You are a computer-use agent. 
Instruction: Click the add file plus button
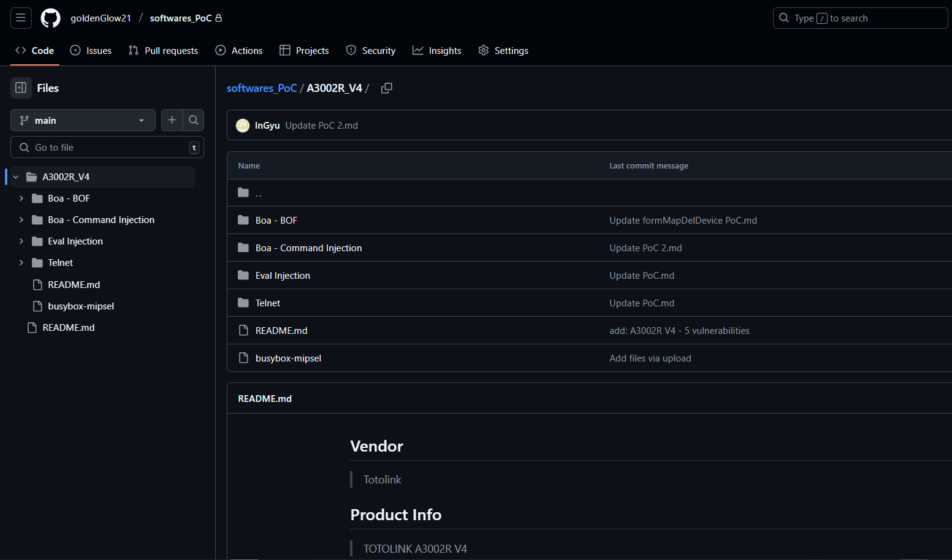point(172,120)
